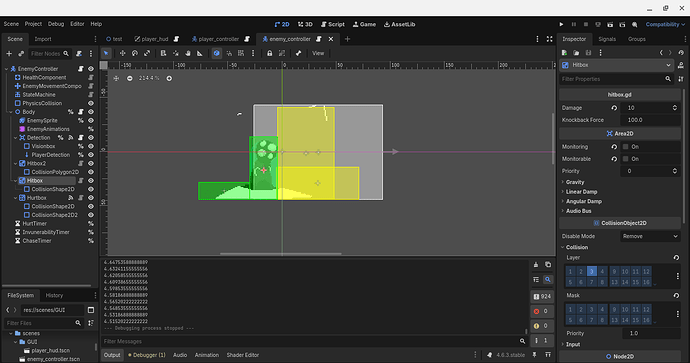Enable the Monitorable checkbox

pos(626,159)
